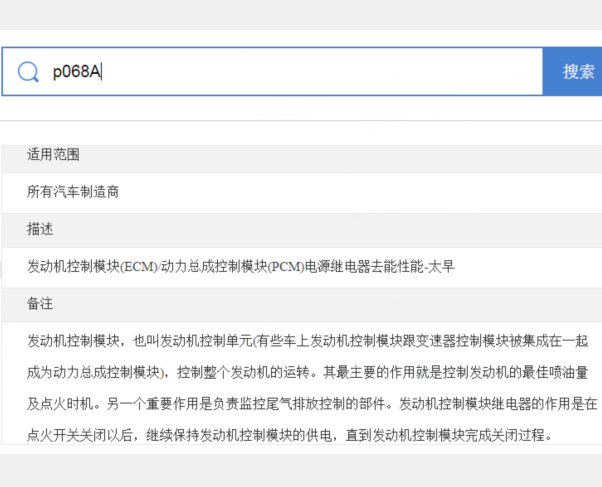
Task: Click the note line starting with 发动机控制模块，也叫
Action: tap(308, 341)
